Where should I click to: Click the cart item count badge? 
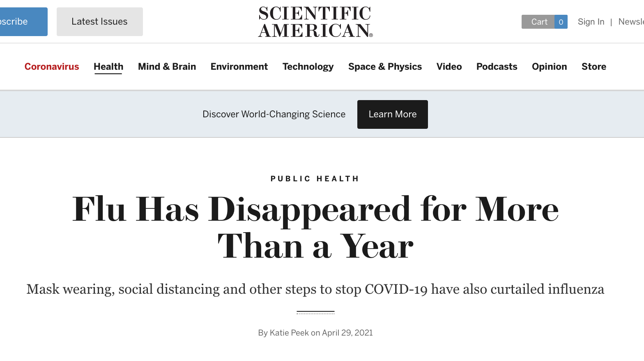561,22
